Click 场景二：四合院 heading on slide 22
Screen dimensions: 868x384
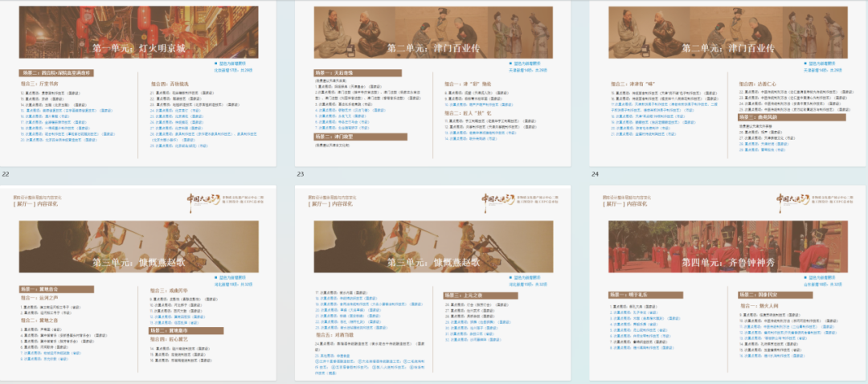pyautogui.click(x=57, y=73)
